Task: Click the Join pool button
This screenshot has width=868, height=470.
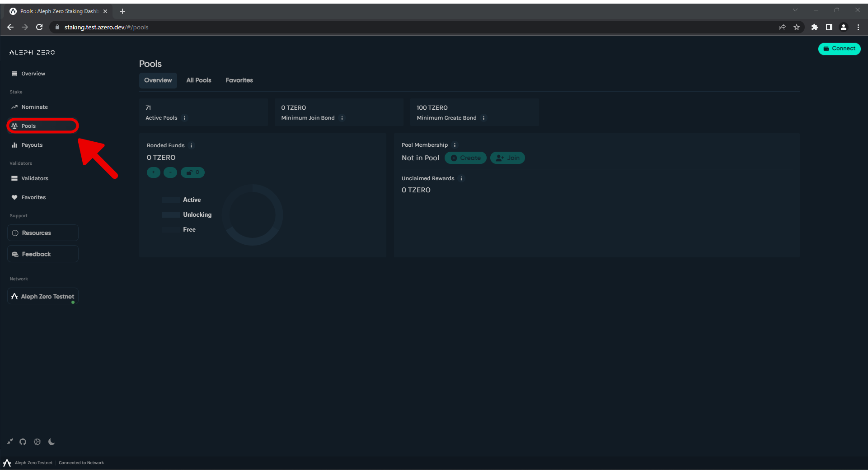Action: tap(507, 158)
